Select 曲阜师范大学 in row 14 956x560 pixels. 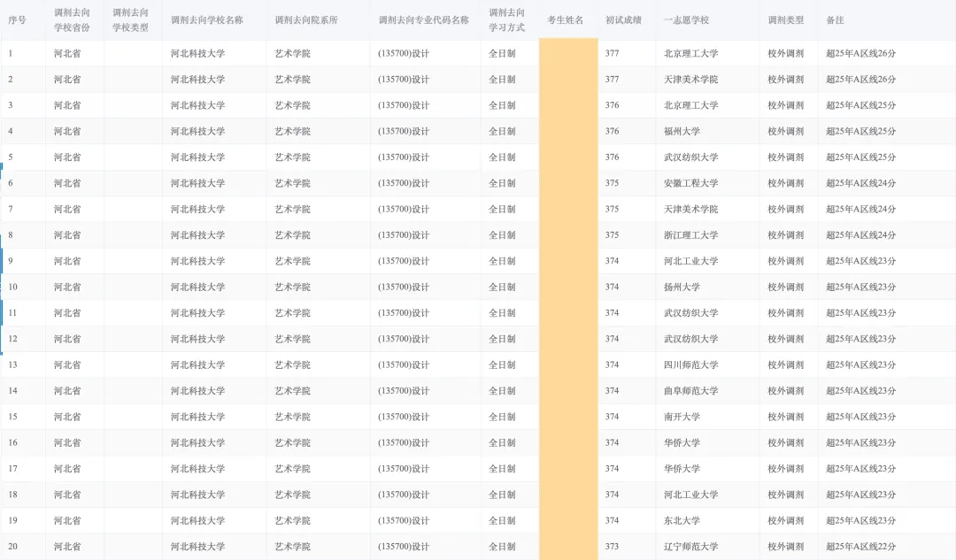click(690, 391)
